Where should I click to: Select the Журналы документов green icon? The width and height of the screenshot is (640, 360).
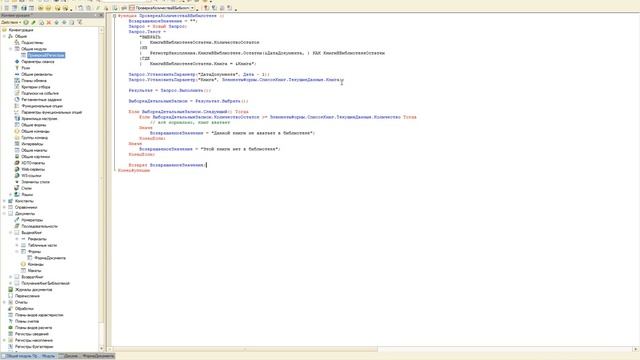tap(11, 289)
